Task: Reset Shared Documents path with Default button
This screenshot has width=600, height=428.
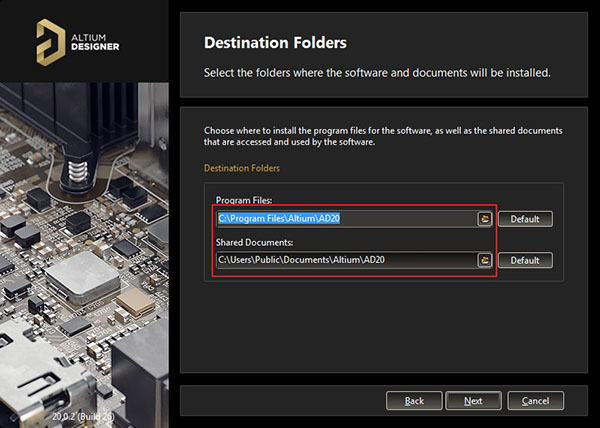Action: [x=525, y=260]
